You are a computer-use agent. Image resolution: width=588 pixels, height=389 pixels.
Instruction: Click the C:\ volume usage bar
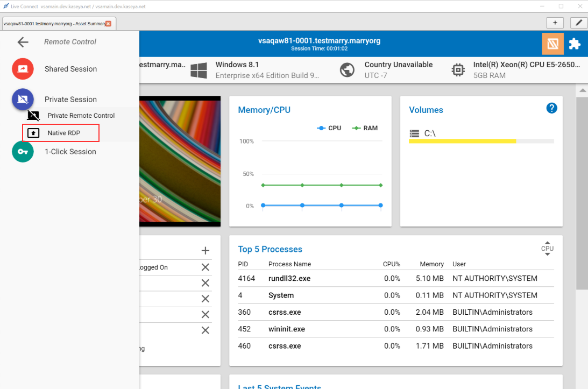[x=481, y=141]
